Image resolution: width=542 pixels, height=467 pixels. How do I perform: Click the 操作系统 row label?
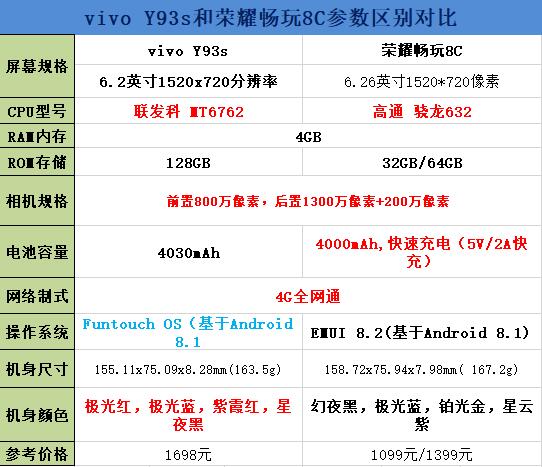(37, 332)
